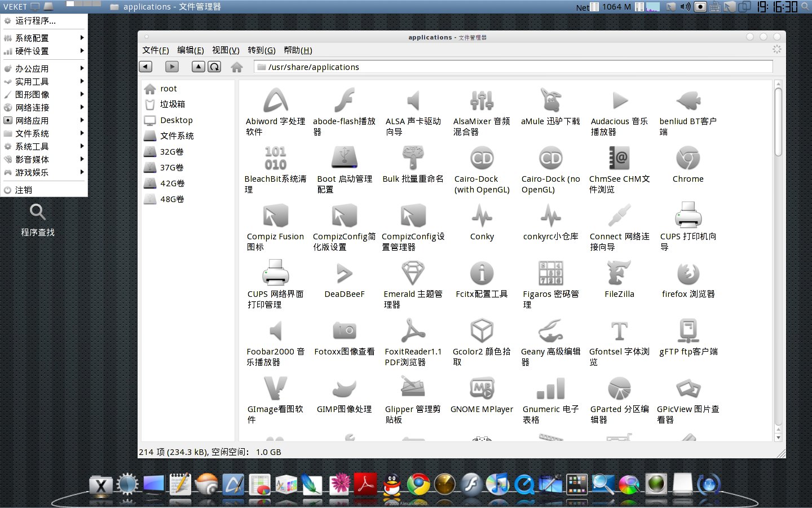The height and width of the screenshot is (508, 812).
Task: Select benliud BT client icon
Action: point(688,101)
